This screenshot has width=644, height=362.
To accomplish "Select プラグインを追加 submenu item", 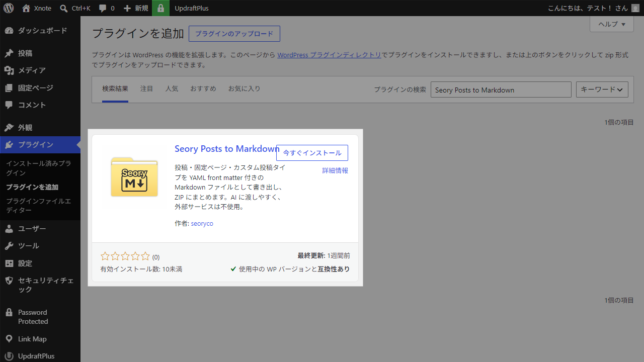I will coord(32,187).
